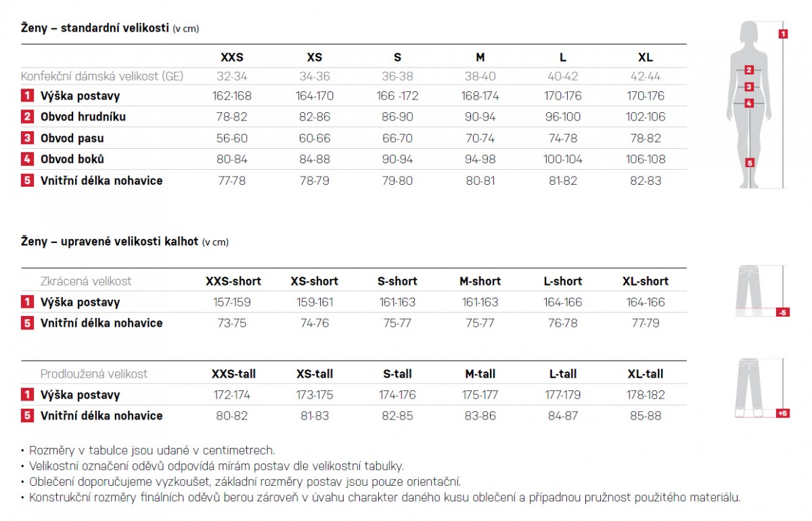Click the Zkrácená velikost row label
Image resolution: width=812 pixels, height=521 pixels.
coord(86,281)
